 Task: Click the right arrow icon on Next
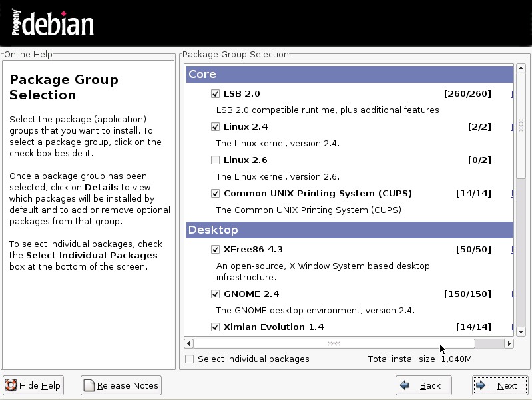pyautogui.click(x=481, y=385)
